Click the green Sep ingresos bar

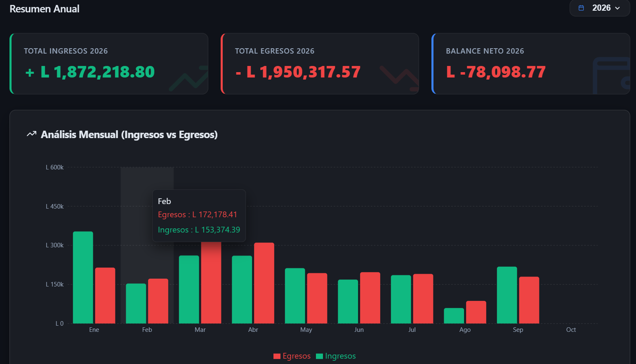coord(507,295)
